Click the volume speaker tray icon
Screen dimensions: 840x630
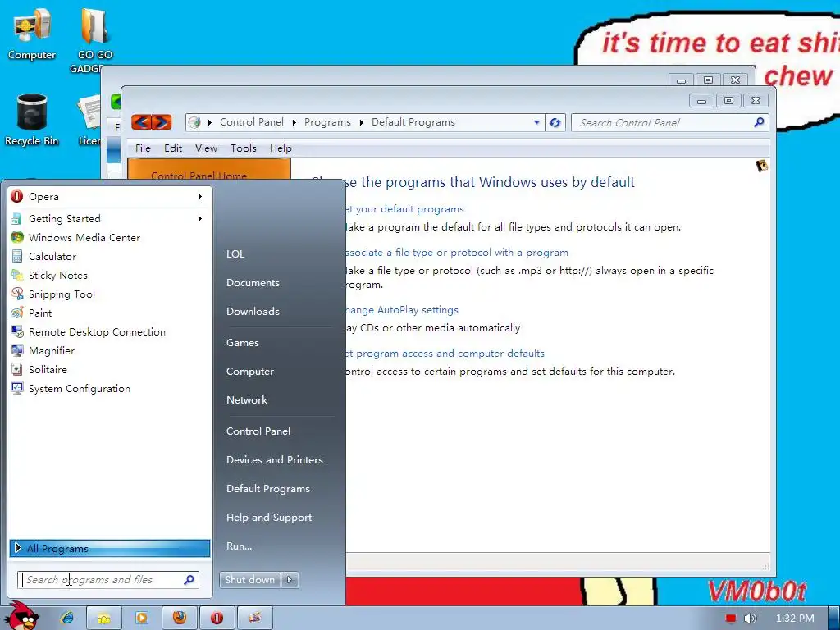pos(751,619)
